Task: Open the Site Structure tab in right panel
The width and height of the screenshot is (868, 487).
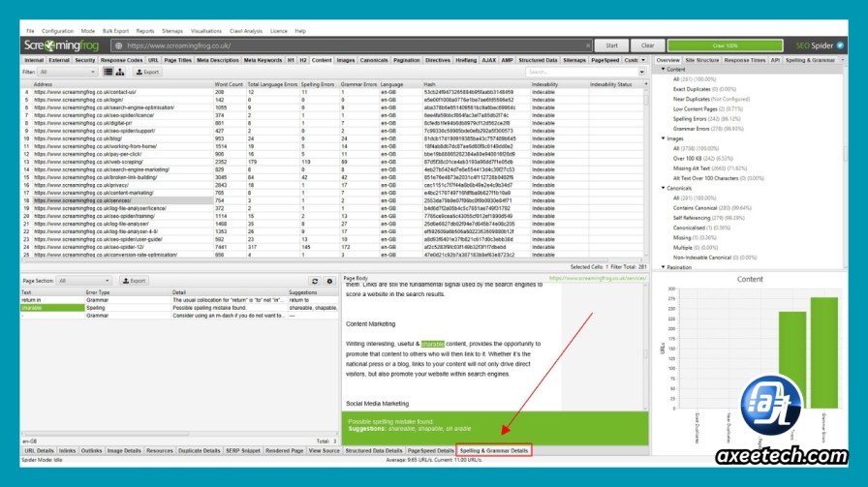Action: click(x=702, y=60)
